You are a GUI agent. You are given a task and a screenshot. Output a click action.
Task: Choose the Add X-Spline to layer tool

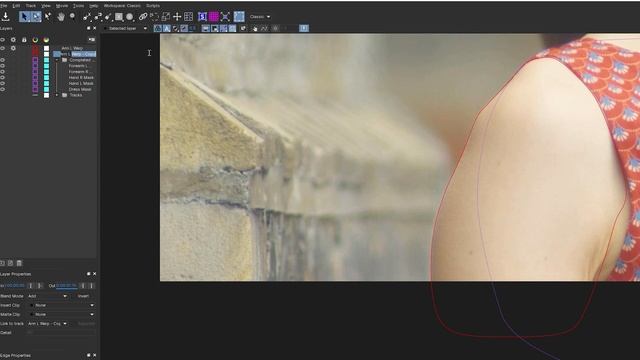tap(98, 17)
